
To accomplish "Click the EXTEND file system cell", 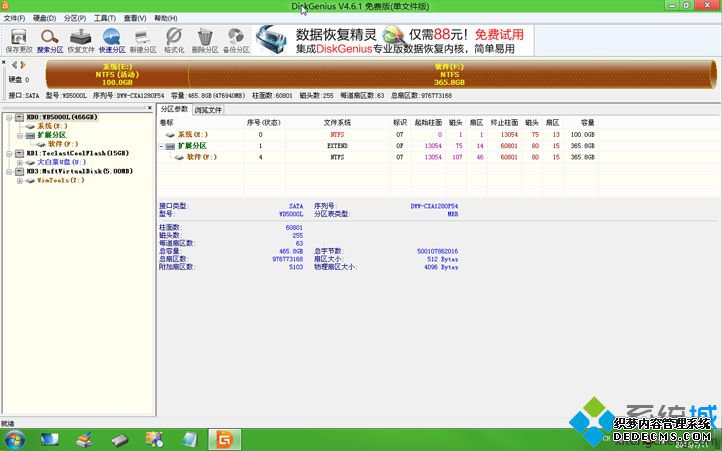I will pos(337,146).
